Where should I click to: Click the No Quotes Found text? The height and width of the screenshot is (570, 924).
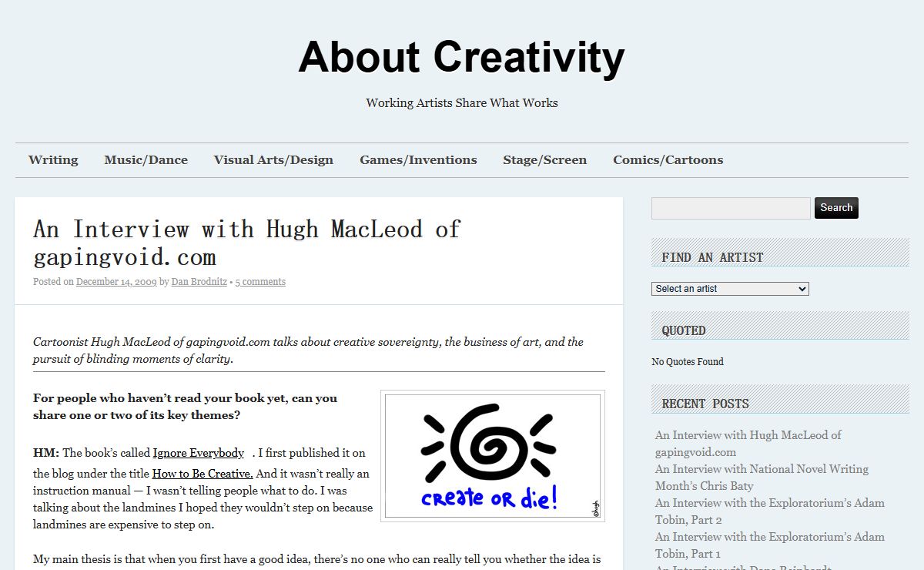pos(688,362)
